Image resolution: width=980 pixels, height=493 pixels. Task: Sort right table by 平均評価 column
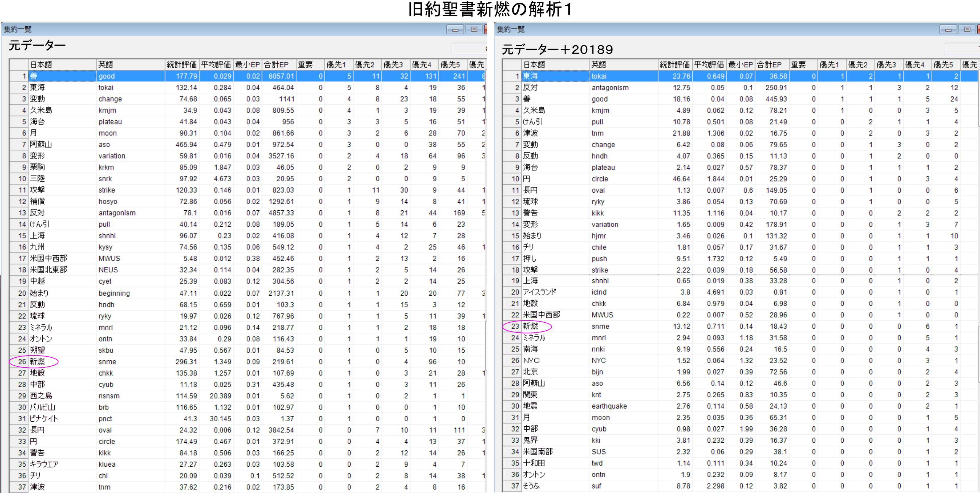coord(709,65)
